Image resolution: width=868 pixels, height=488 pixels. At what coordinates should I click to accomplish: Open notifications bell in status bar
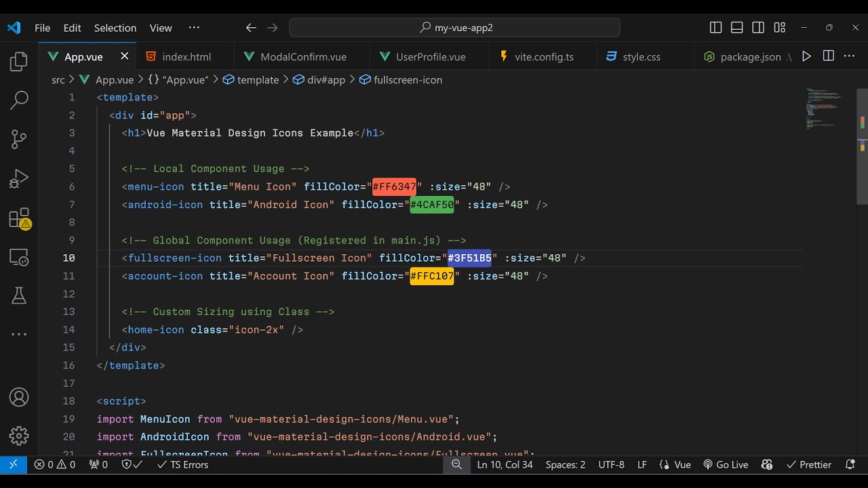(x=850, y=464)
